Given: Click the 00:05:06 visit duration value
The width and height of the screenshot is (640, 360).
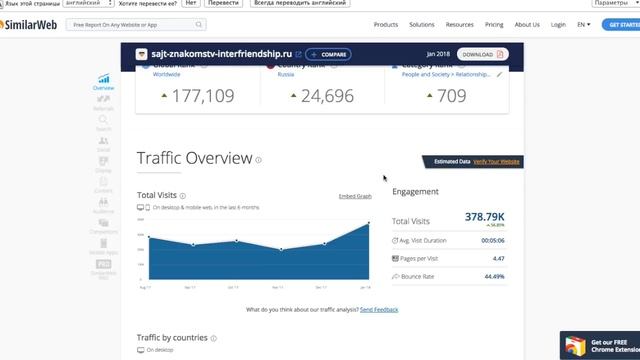Looking at the screenshot, I should click(493, 240).
